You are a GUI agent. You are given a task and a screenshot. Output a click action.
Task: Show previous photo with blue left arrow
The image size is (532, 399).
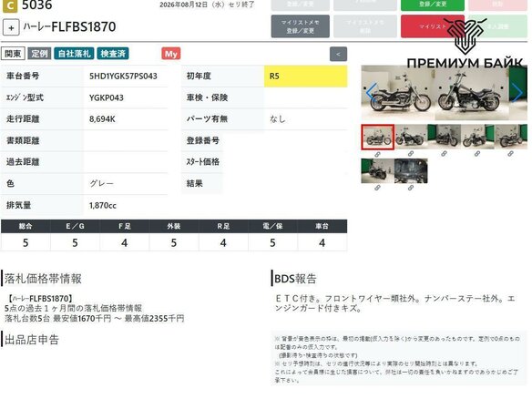coord(371,92)
